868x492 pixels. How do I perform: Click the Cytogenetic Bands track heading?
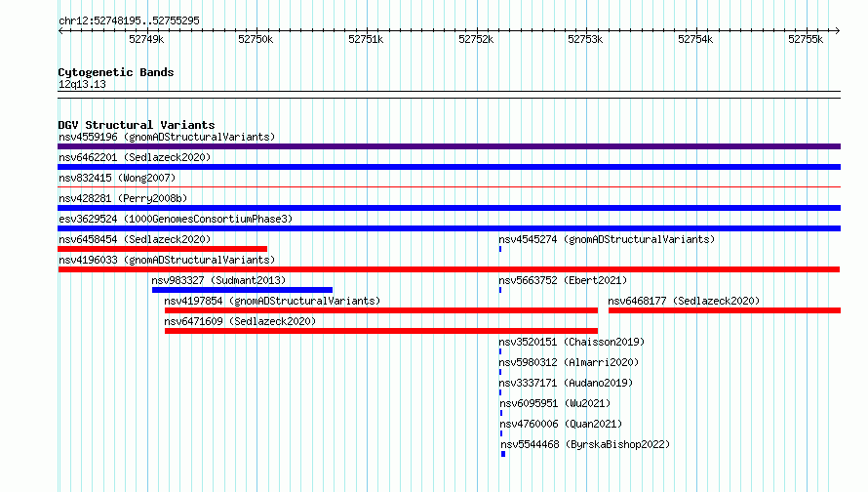[116, 72]
